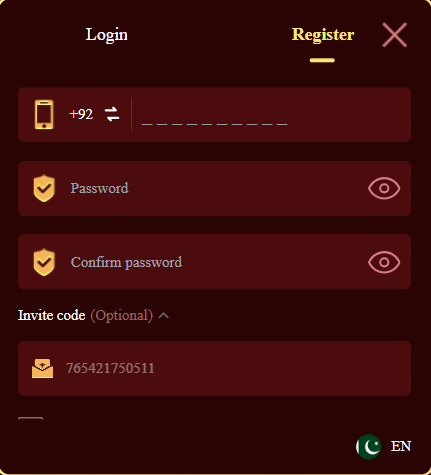This screenshot has width=431, height=475.
Task: Toggle Confirm password visibility eye
Action: [x=384, y=262]
